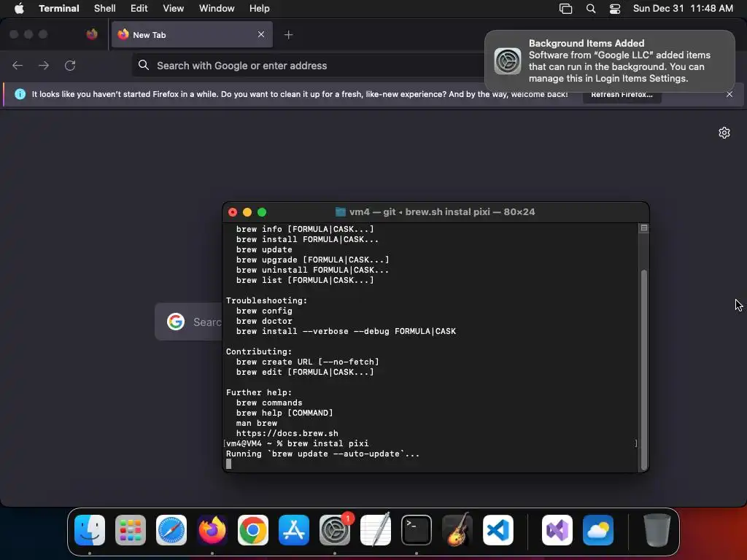This screenshot has height=560, width=747.
Task: Open Control Center in the menu bar
Action: point(615,9)
